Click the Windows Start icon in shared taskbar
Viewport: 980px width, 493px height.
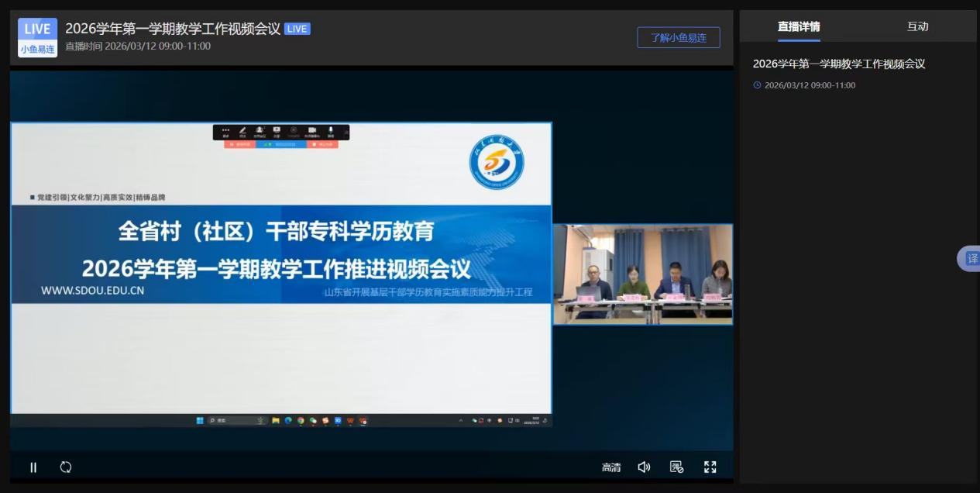[x=200, y=420]
